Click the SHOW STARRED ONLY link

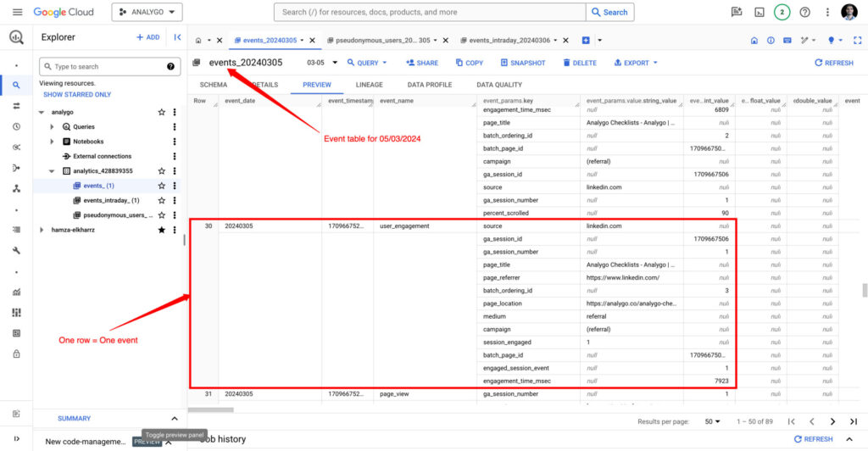[77, 94]
